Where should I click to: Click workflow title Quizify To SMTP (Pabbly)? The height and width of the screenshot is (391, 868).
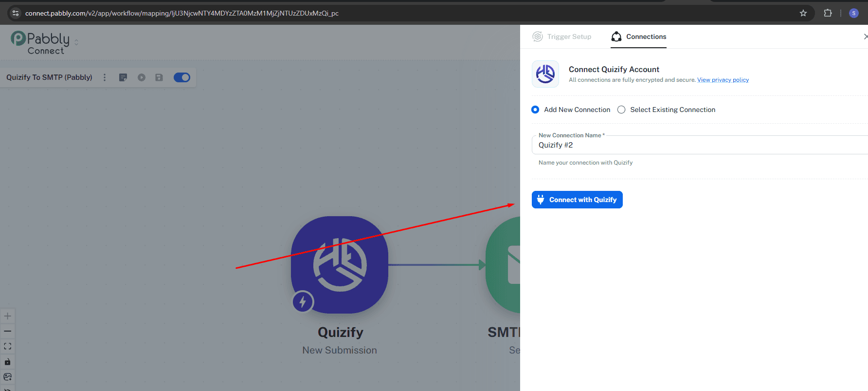[x=49, y=77]
